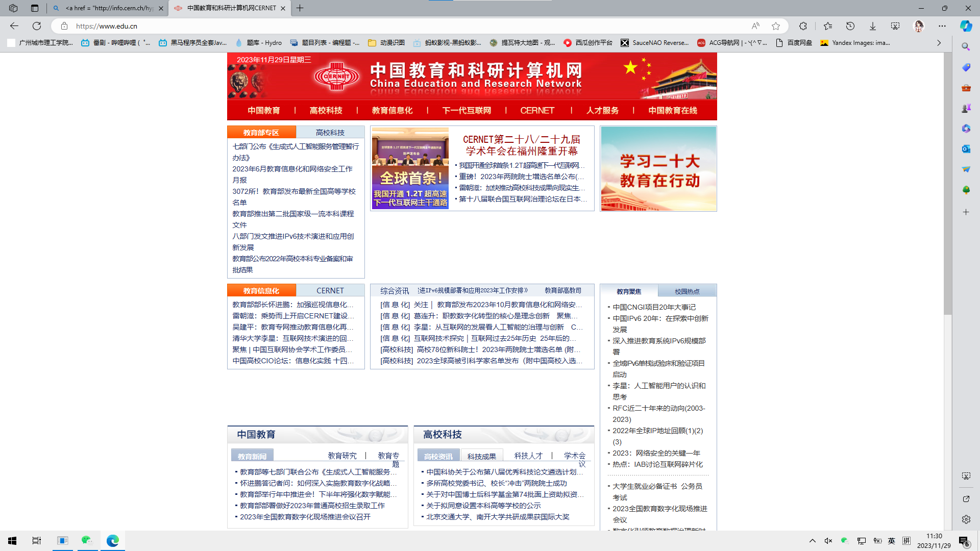Image resolution: width=980 pixels, height=551 pixels.
Task: Open the Read aloud icon in address bar
Action: pyautogui.click(x=755, y=26)
